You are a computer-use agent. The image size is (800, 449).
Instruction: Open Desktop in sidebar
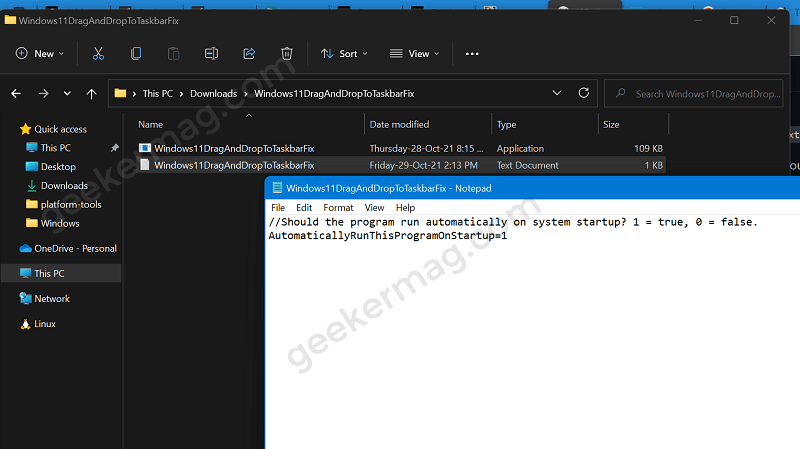[x=58, y=166]
